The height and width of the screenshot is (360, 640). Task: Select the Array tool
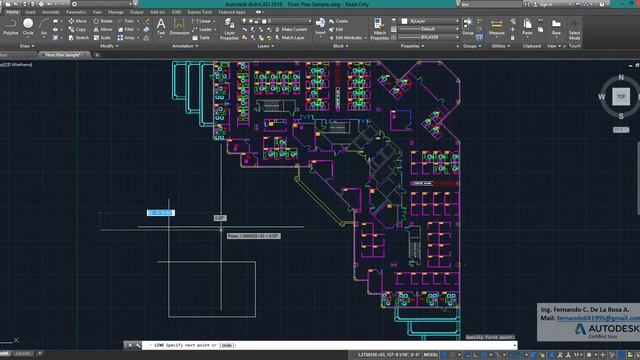click(x=126, y=38)
